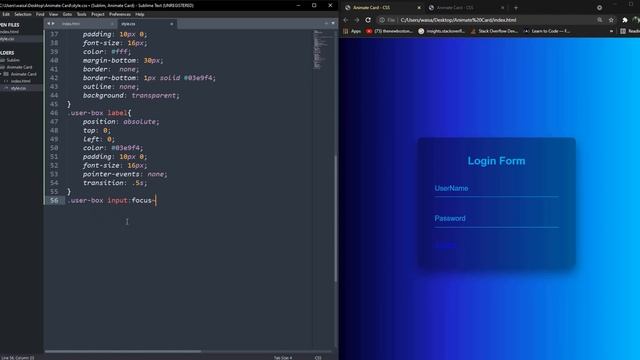Click line number 46 in the gutter
The height and width of the screenshot is (360, 640).
pos(54,113)
